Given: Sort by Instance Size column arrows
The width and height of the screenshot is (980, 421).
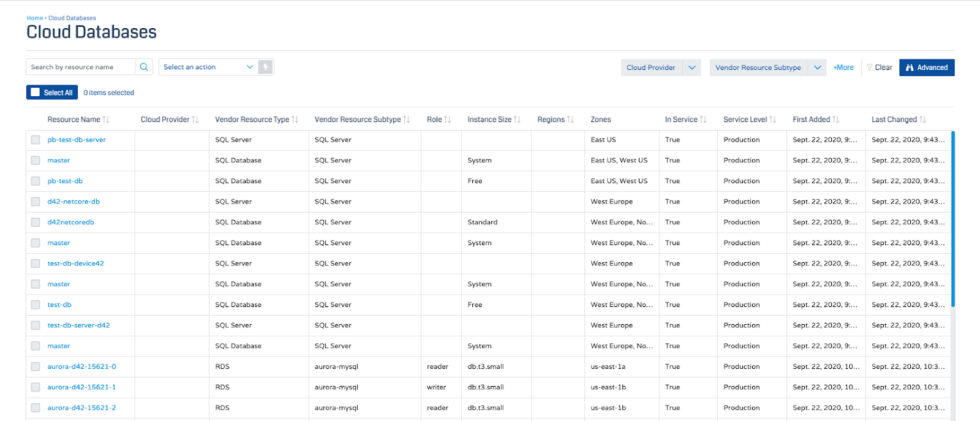Looking at the screenshot, I should click(517, 119).
